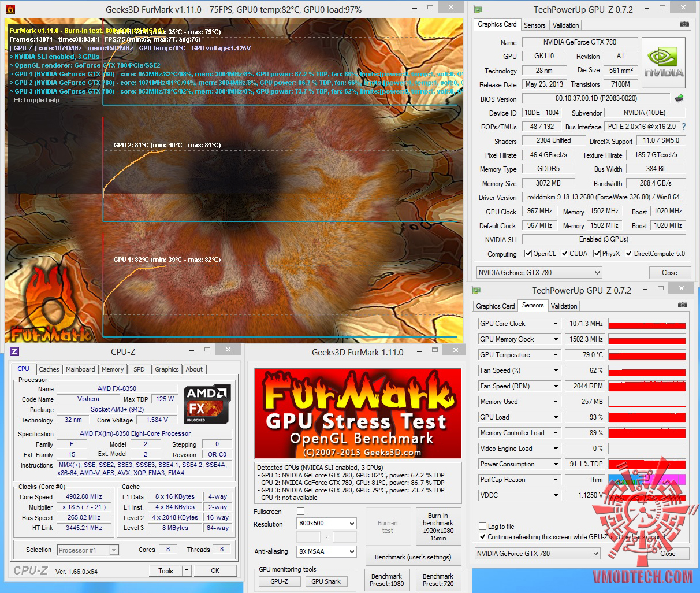The height and width of the screenshot is (593, 700).
Task: Click the camera icon in GPU-Z Sensors window
Action: pyautogui.click(x=683, y=305)
